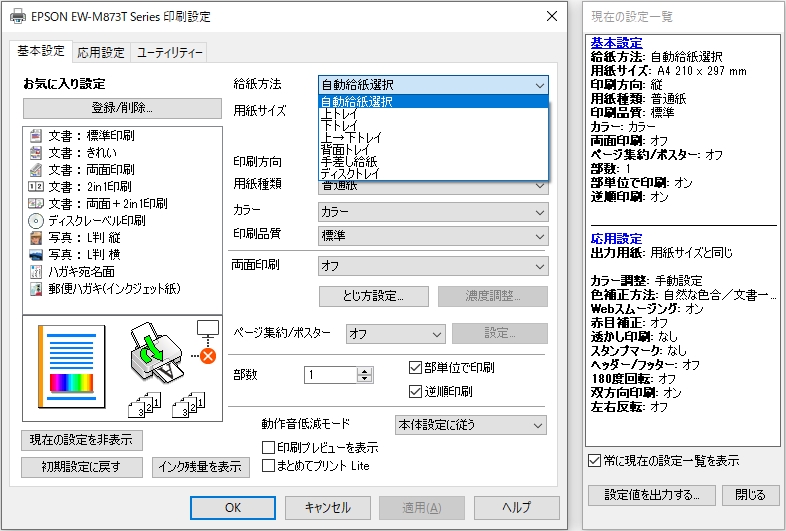
Task: Click the 文書：きれい preset icon
Action: pos(36,153)
